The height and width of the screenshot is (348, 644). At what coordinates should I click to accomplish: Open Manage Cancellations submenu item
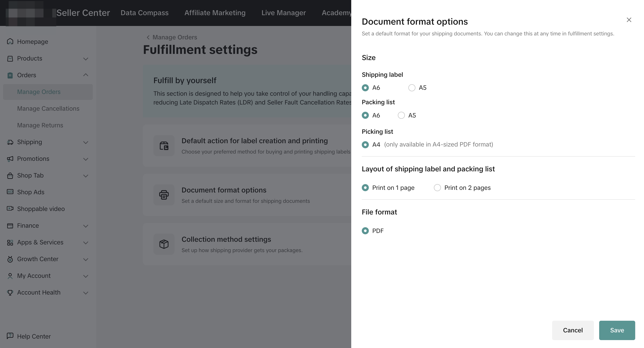(48, 109)
